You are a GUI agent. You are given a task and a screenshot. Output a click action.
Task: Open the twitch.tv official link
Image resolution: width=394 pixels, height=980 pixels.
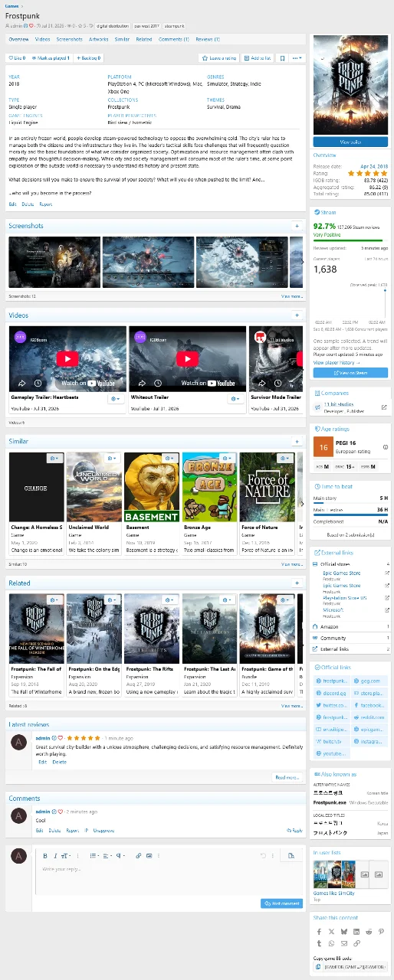pyautogui.click(x=332, y=742)
